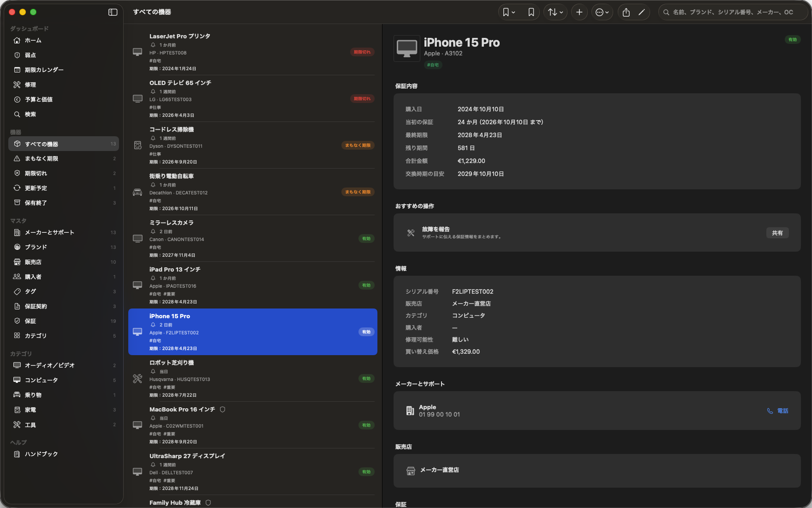Open the bookmark filter dropdown in toolbar
The width and height of the screenshot is (812, 508).
click(509, 12)
